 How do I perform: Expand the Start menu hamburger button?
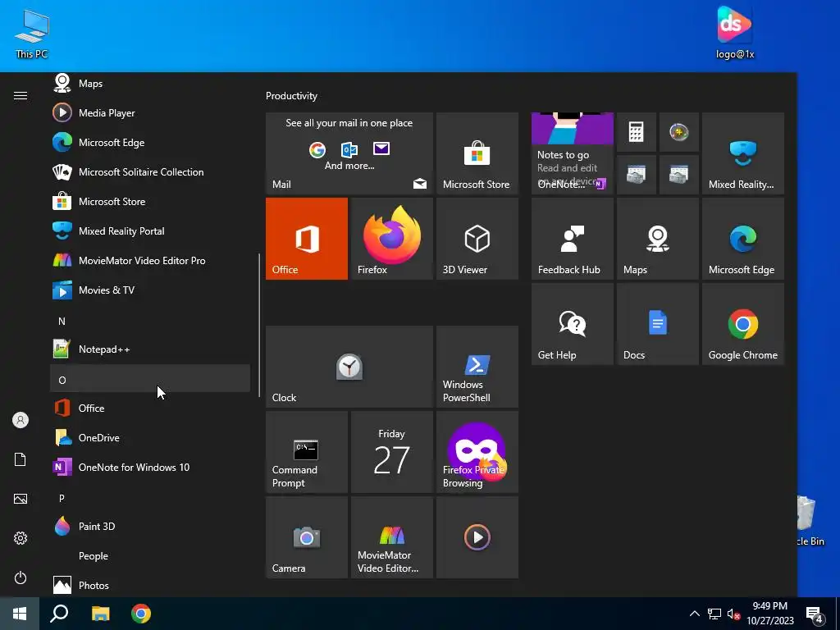coord(21,95)
